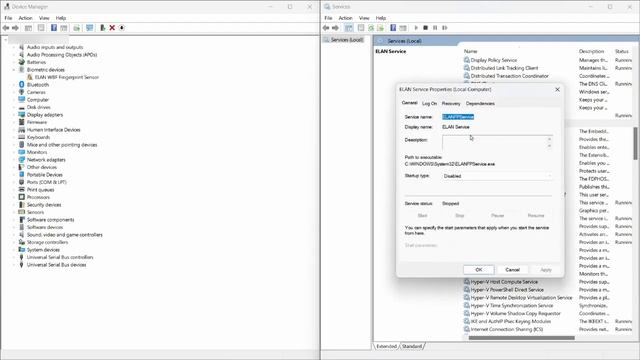Screen dimensions: 640x360
Task: Click Back arrow in Services toolbar
Action: click(x=326, y=28)
